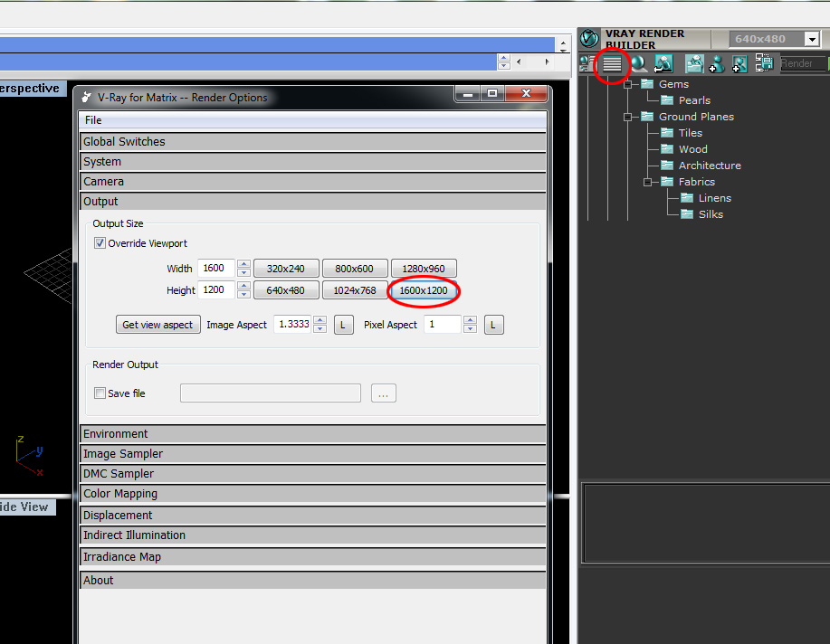Click the network save disk icon
Viewport: 830px width, 644px height.
point(764,63)
